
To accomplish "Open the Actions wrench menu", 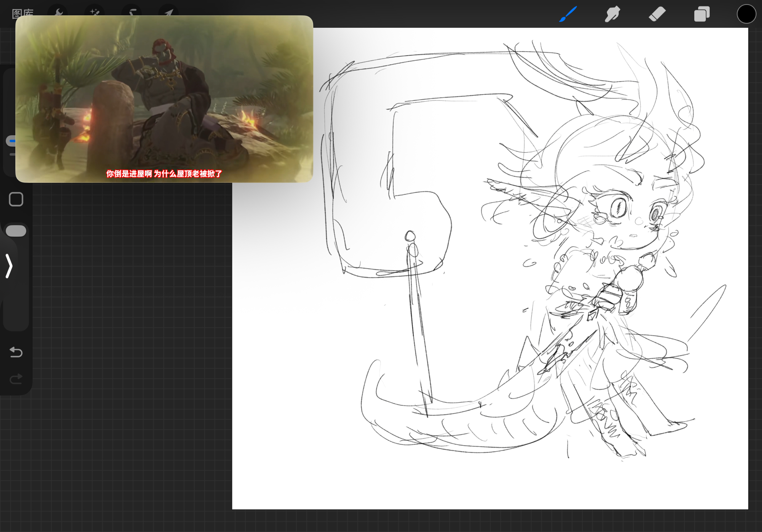I will pos(59,13).
